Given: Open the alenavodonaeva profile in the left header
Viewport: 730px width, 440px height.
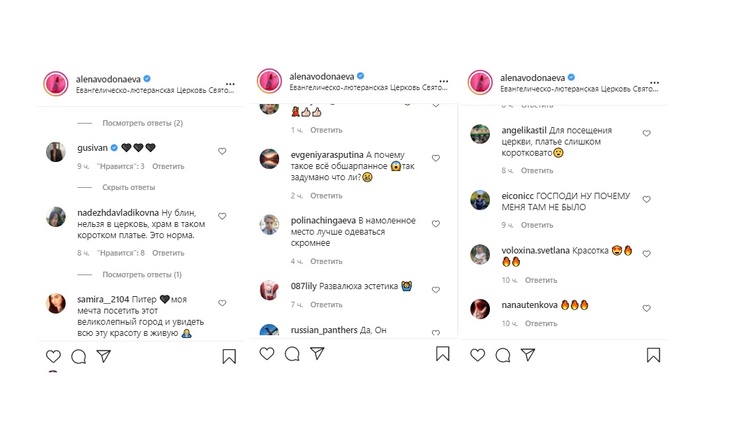Looking at the screenshot, I should click(x=114, y=78).
